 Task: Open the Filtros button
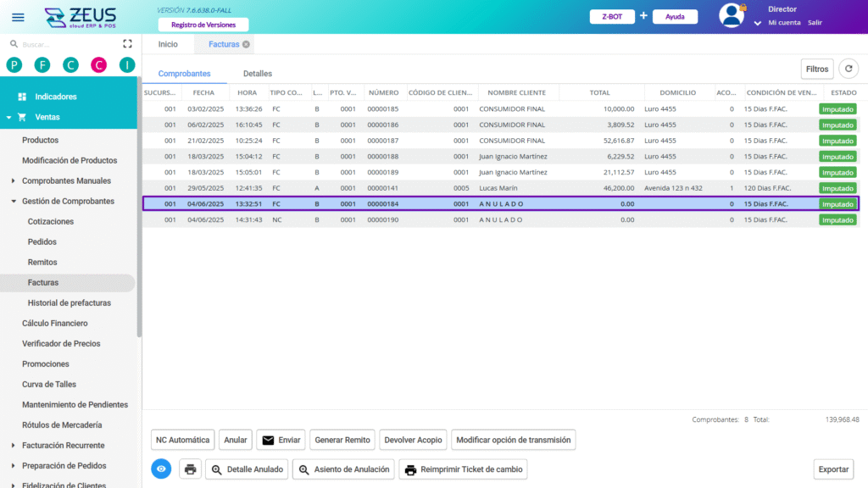(817, 69)
